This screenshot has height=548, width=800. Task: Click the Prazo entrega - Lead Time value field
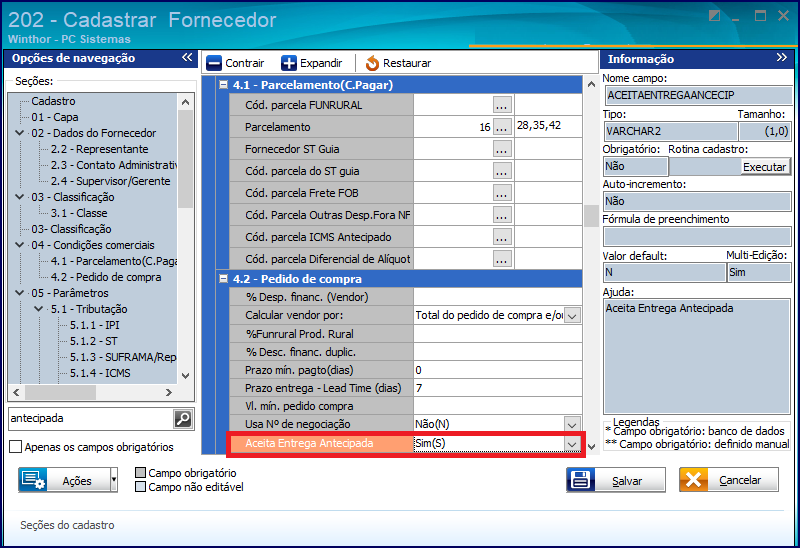pos(497,388)
